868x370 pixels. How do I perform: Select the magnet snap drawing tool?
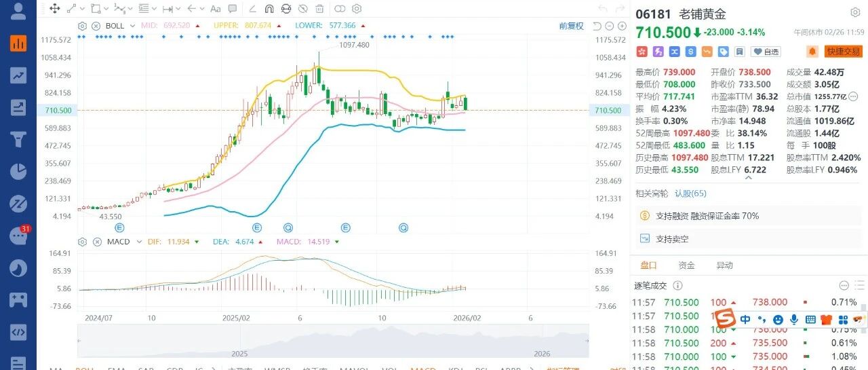pos(269,9)
